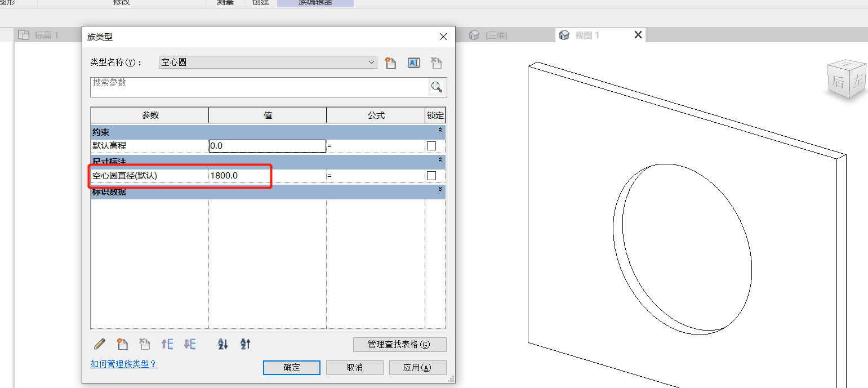Click the formula cell for 默认高程
Viewport: 868px width, 388px height.
tap(376, 146)
